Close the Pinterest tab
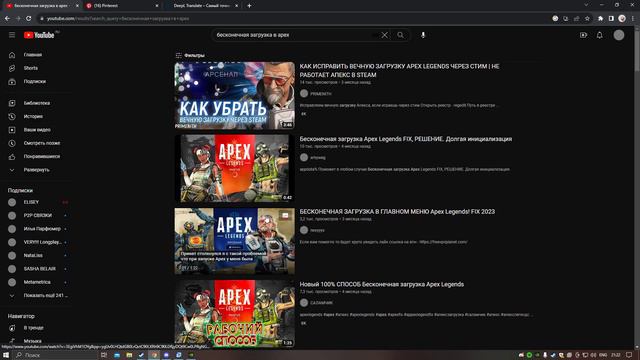The image size is (640, 360). pos(157,6)
